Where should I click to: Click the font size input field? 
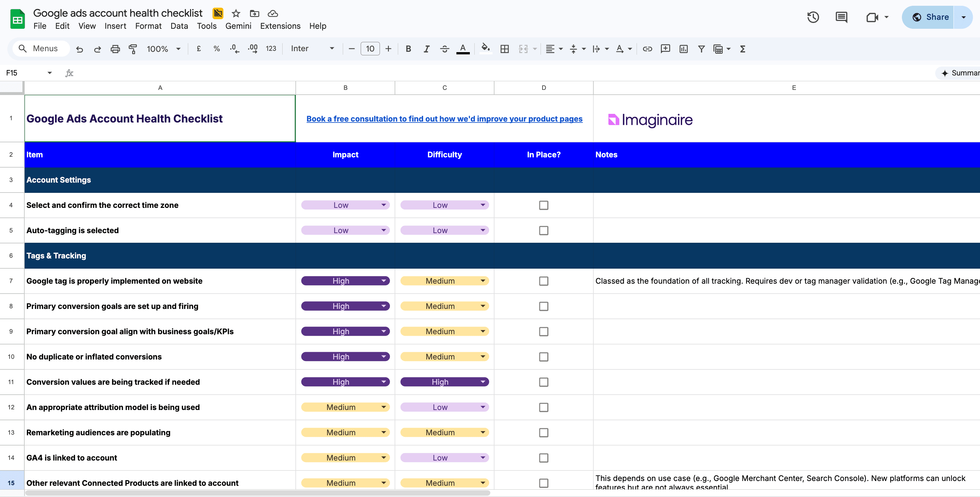click(x=370, y=49)
